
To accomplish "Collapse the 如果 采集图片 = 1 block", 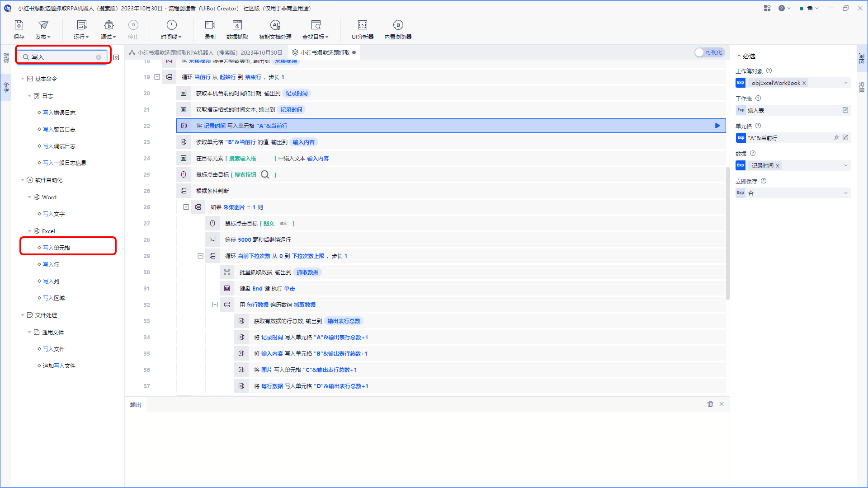I will click(186, 207).
